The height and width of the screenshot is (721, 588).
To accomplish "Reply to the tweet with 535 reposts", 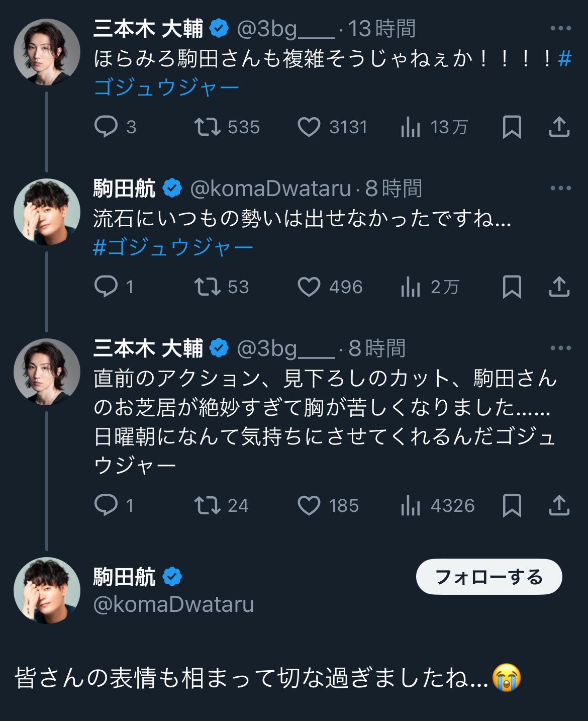I will click(x=106, y=127).
